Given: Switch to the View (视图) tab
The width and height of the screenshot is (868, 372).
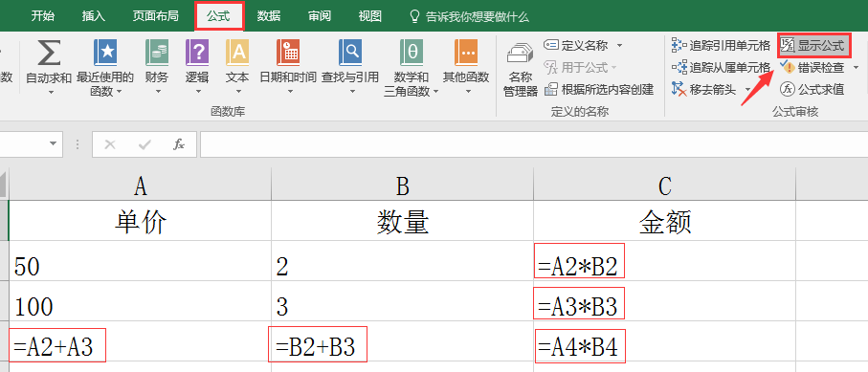Looking at the screenshot, I should 369,16.
